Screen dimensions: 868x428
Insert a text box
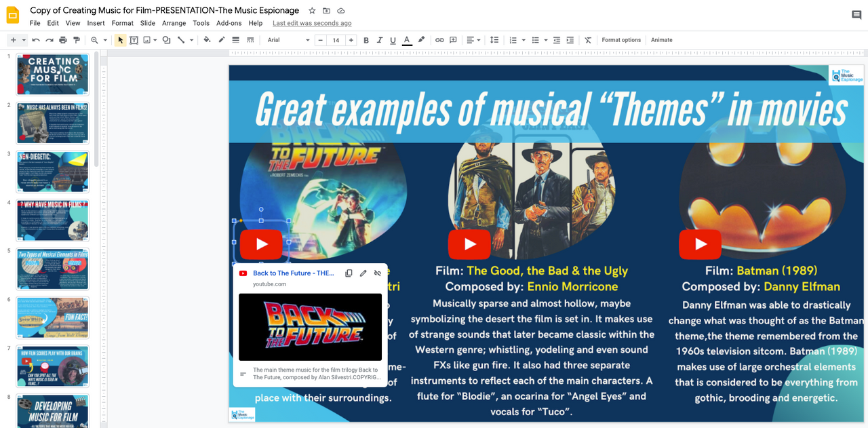(x=134, y=40)
